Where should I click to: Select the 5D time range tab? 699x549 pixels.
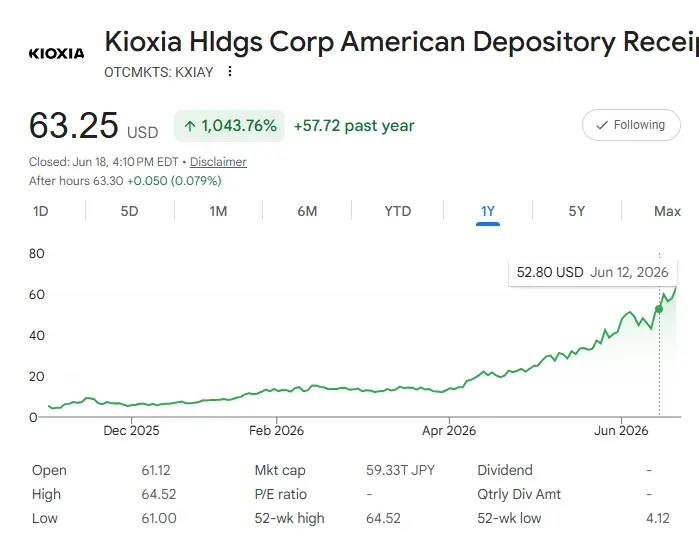129,211
